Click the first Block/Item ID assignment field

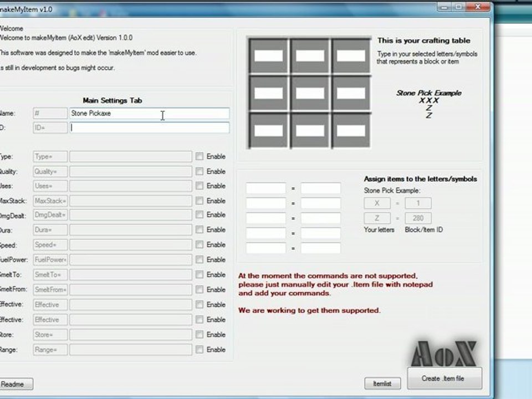[x=321, y=188]
